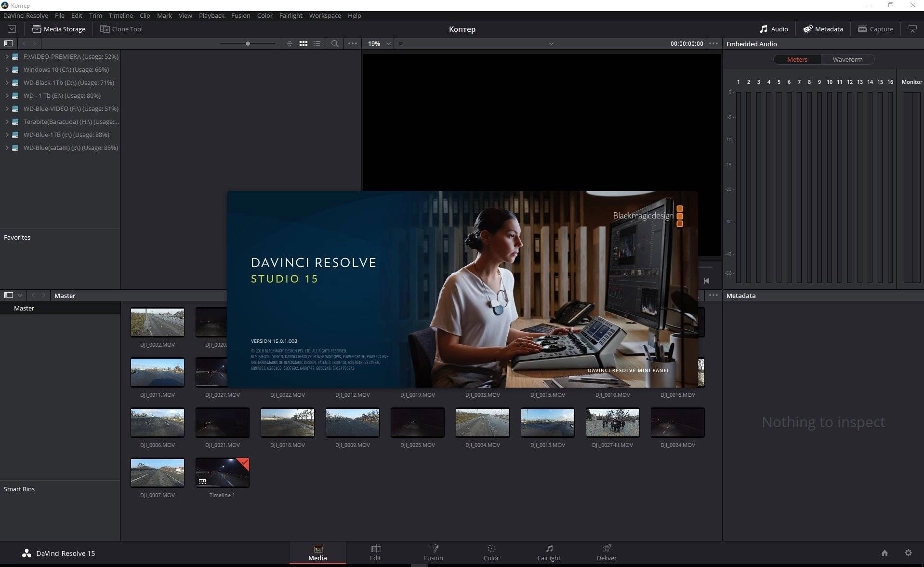The width and height of the screenshot is (924, 567).
Task: Go back in media pool bins
Action: point(33,295)
